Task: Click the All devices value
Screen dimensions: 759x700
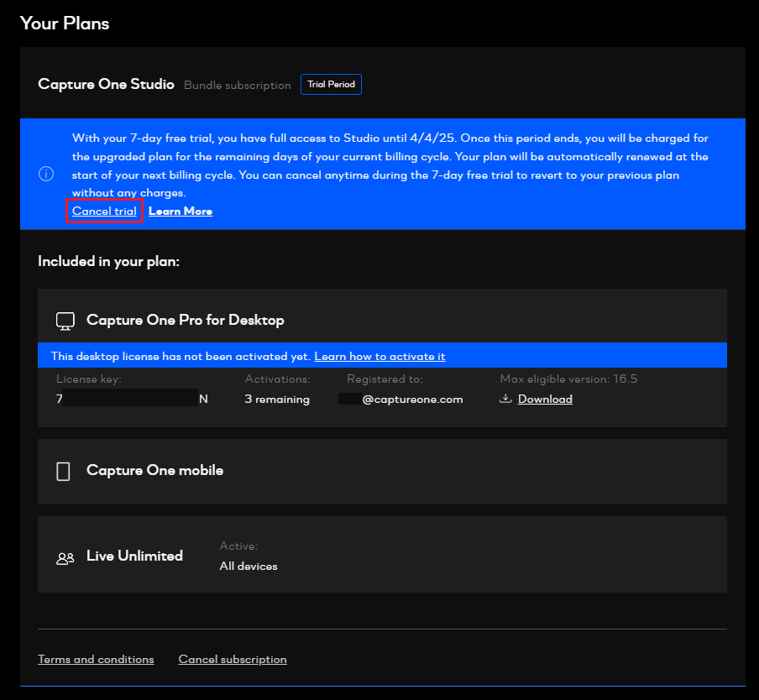Action: pyautogui.click(x=249, y=566)
